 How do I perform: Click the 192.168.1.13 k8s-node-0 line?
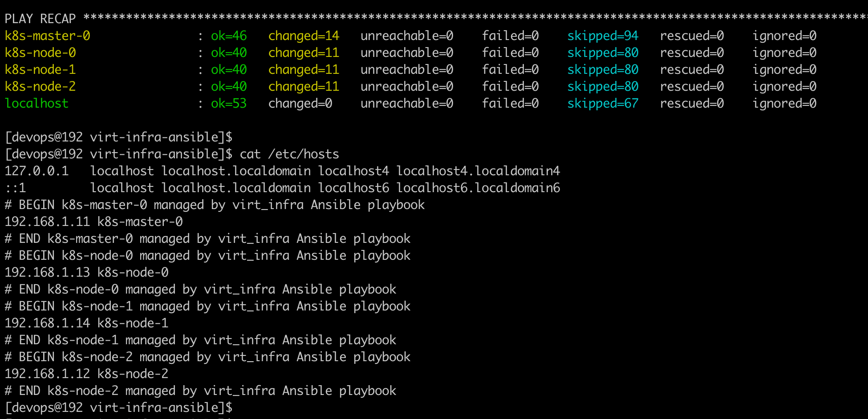[x=87, y=272]
